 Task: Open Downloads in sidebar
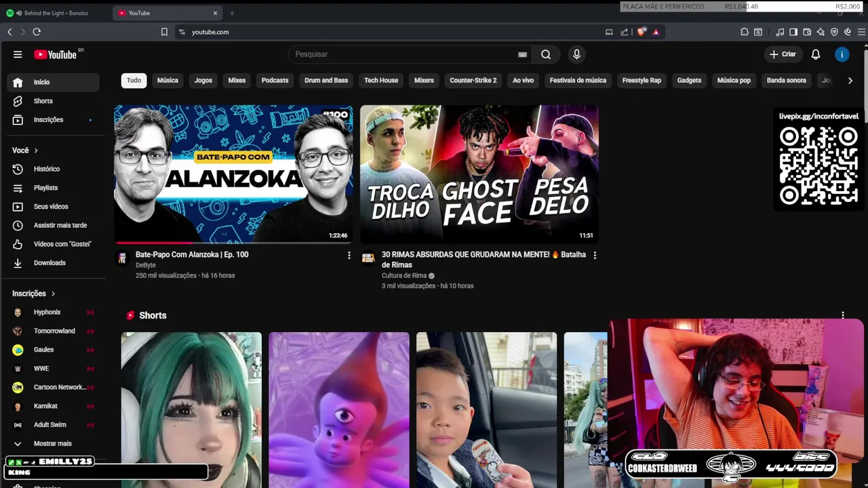[x=53, y=263]
